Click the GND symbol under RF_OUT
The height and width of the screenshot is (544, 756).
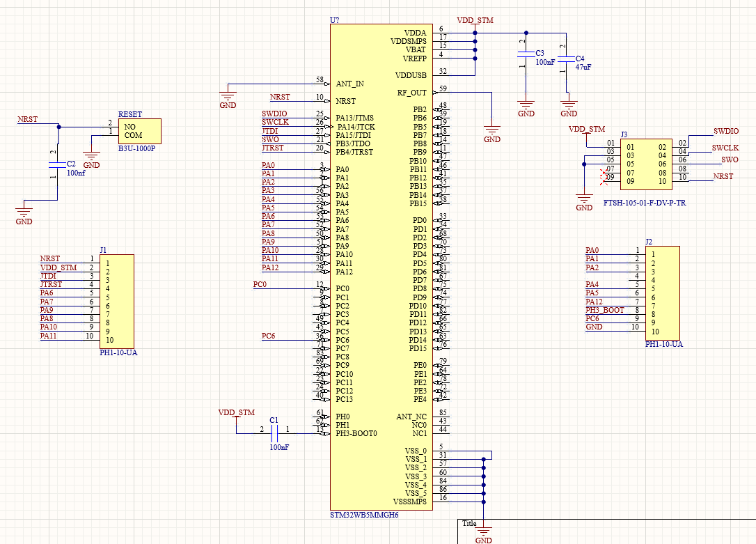click(x=492, y=129)
